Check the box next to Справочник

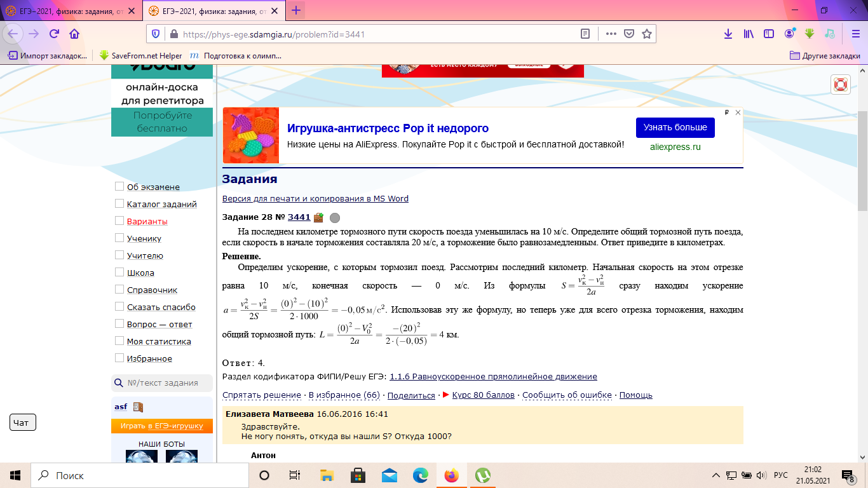(119, 289)
